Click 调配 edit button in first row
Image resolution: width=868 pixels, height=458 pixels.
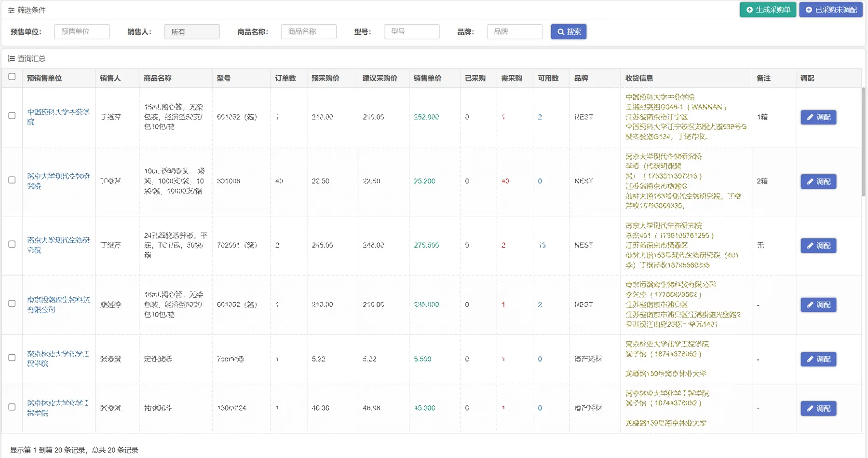click(x=818, y=117)
